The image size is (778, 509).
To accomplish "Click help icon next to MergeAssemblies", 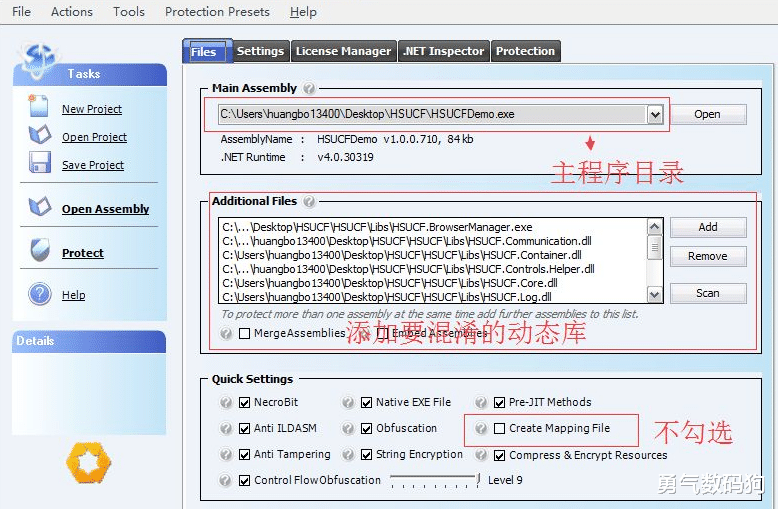I will coord(226,333).
